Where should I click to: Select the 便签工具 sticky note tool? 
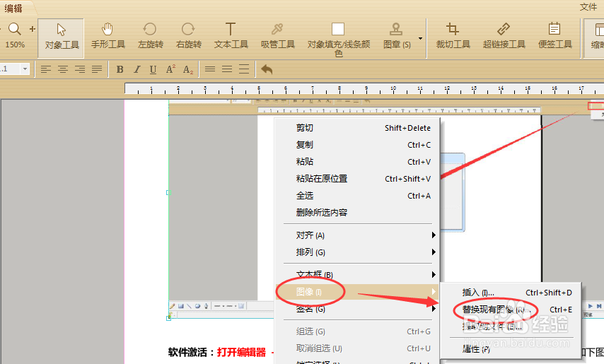click(x=554, y=36)
